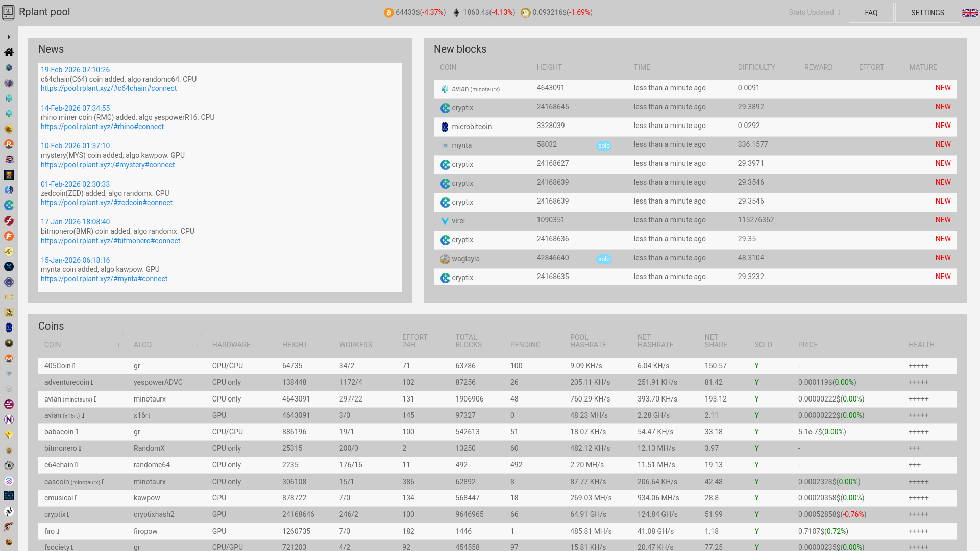Click the DIFFICULTY header in New blocks
Image resolution: width=980 pixels, height=551 pixels.
(x=756, y=67)
